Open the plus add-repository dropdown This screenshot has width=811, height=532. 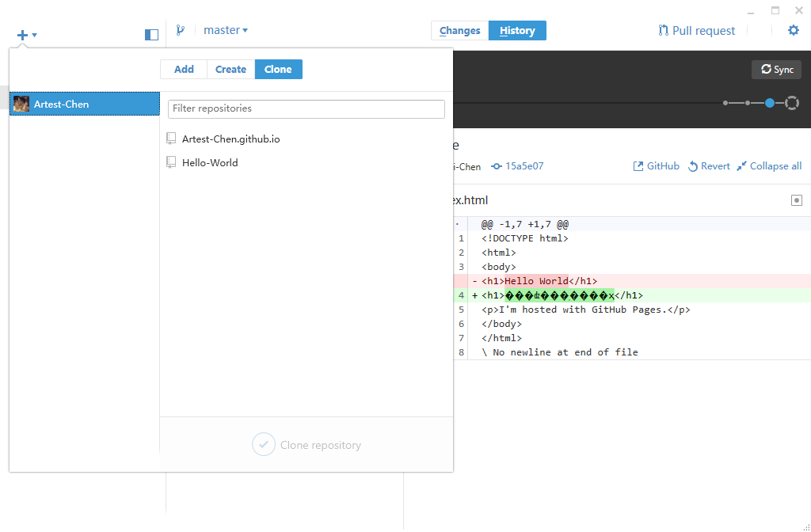point(26,35)
